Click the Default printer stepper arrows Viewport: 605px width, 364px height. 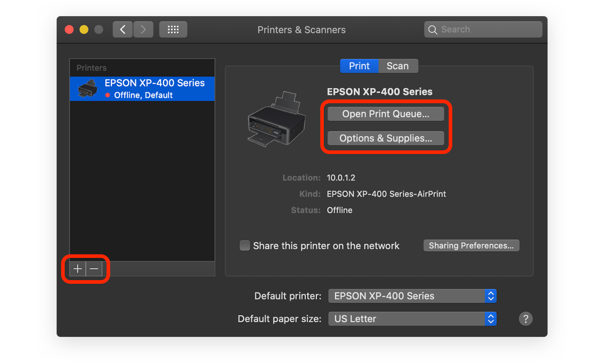pyautogui.click(x=490, y=296)
